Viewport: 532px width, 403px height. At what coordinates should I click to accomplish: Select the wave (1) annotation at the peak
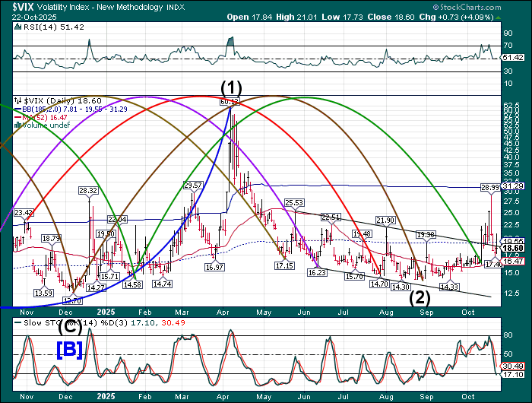[x=230, y=87]
